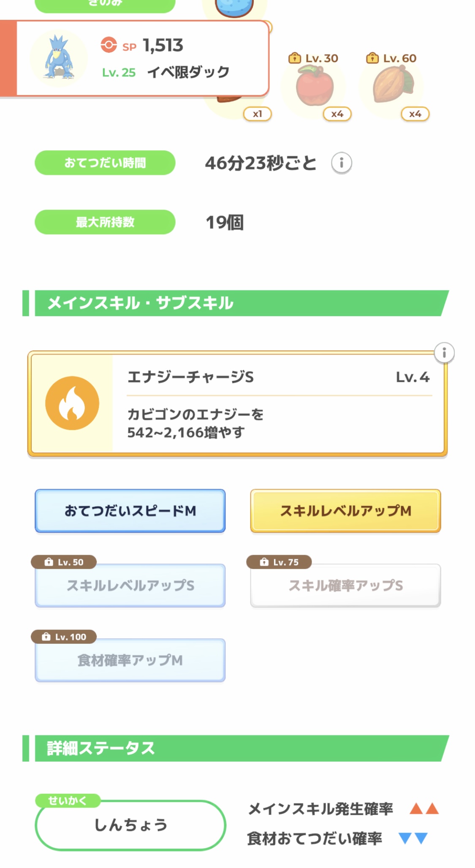Tap the Golduck portrait thumbnail
The image size is (475, 868).
click(59, 58)
